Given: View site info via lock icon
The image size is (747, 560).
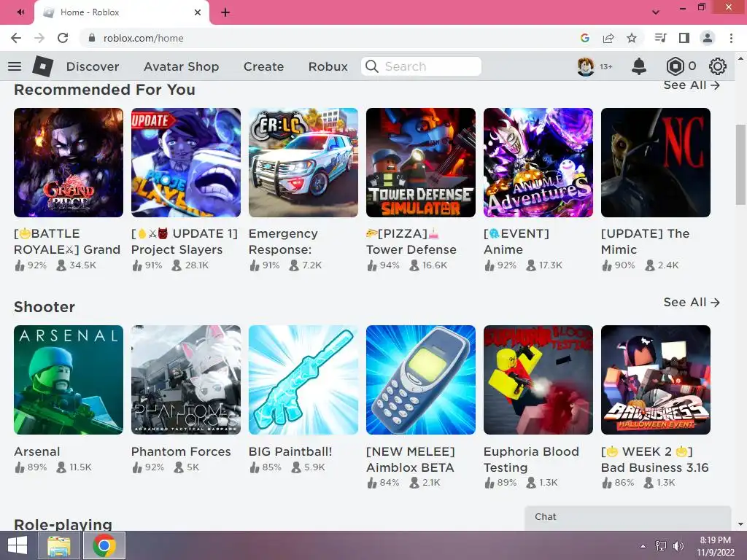Looking at the screenshot, I should [92, 38].
